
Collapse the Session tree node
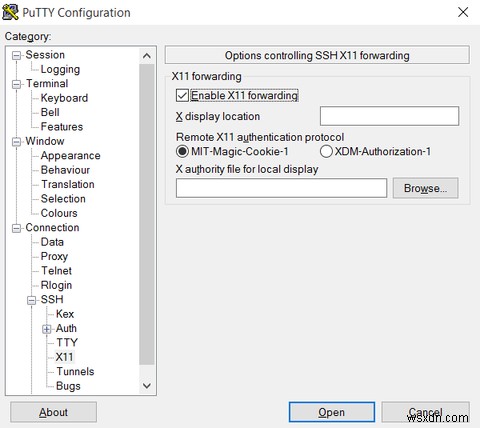16,55
